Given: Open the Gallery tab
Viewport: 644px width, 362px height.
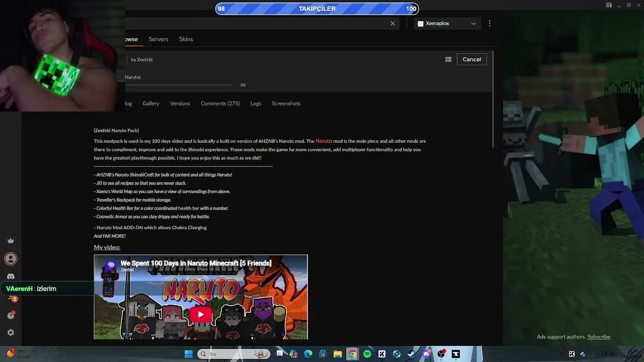Looking at the screenshot, I should 151,104.
